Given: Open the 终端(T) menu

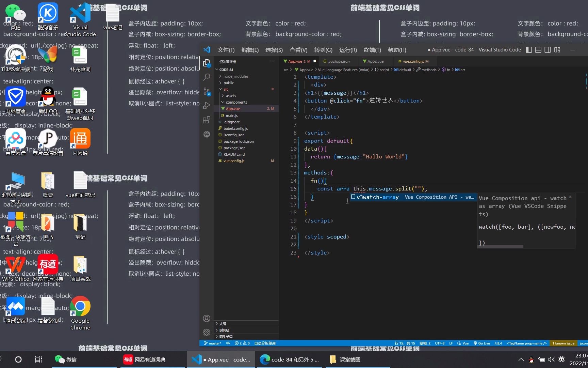Looking at the screenshot, I should (x=372, y=50).
